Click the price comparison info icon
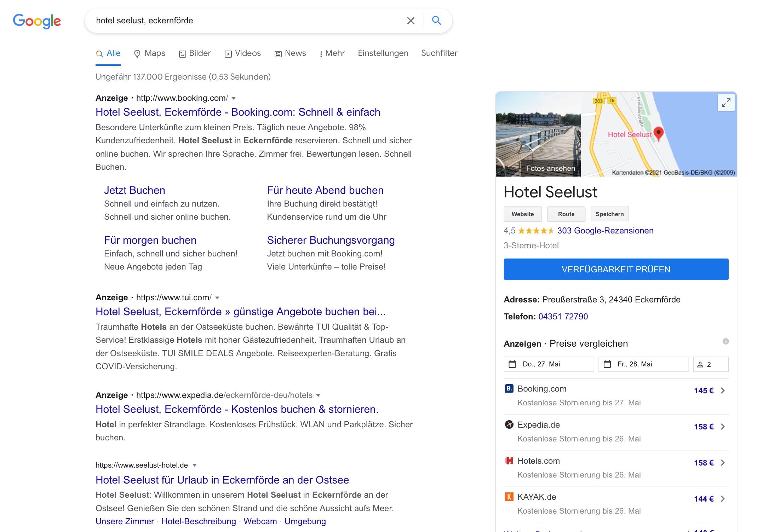763x532 pixels. point(725,341)
